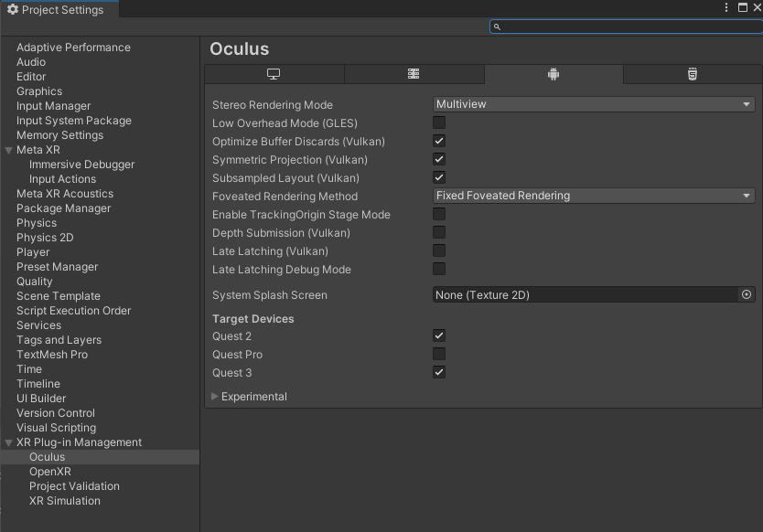Open Audio settings
763x532 pixels.
(31, 62)
